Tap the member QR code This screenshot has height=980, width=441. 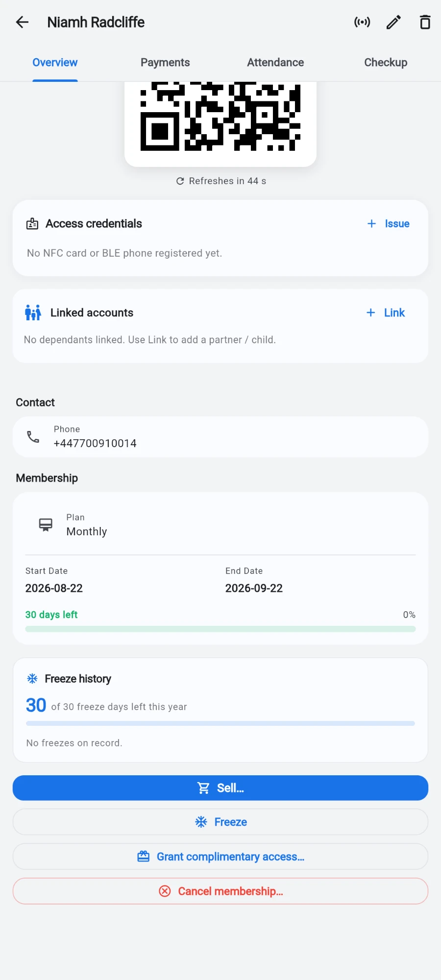(x=220, y=117)
